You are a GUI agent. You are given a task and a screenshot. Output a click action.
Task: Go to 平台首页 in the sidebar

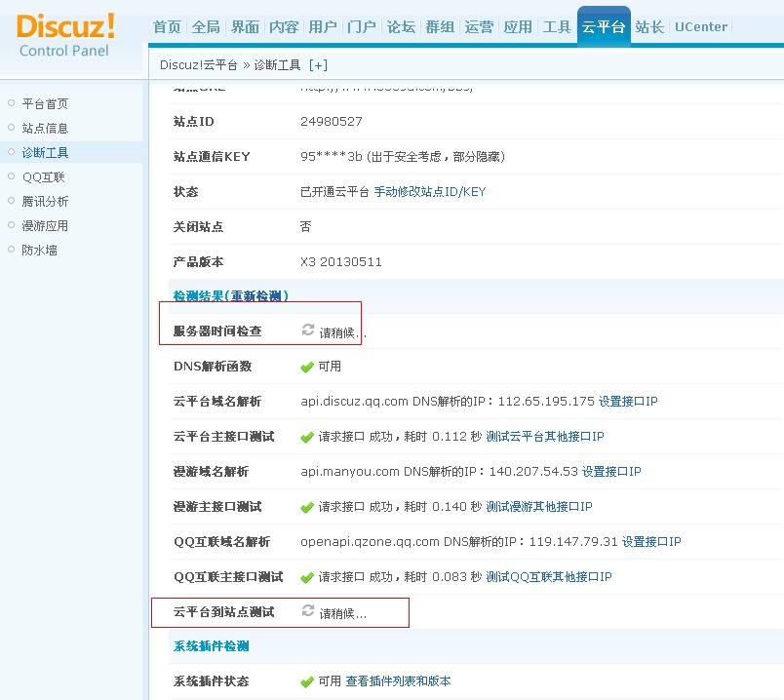click(45, 103)
